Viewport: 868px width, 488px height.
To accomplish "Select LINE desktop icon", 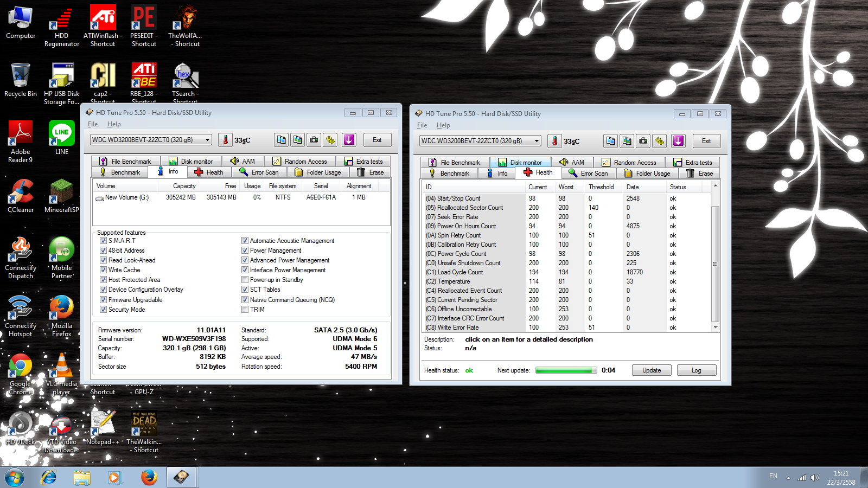I will (x=62, y=138).
